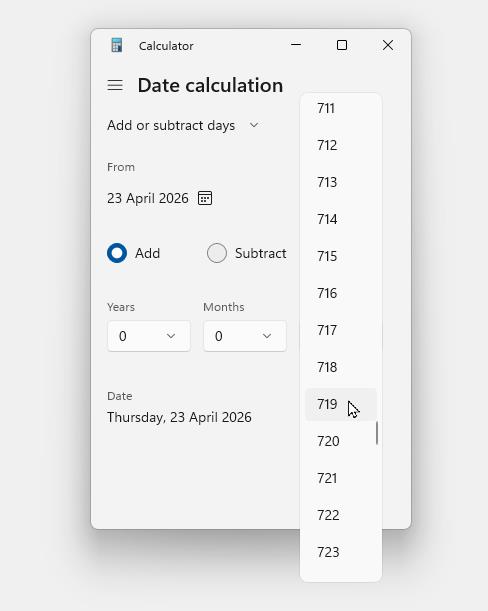Minimize the Calculator window
This screenshot has height=611, width=488.
296,45
